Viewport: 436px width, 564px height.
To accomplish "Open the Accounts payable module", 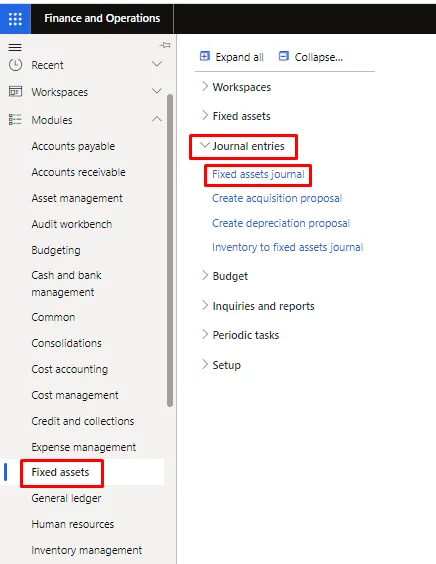I will [73, 146].
